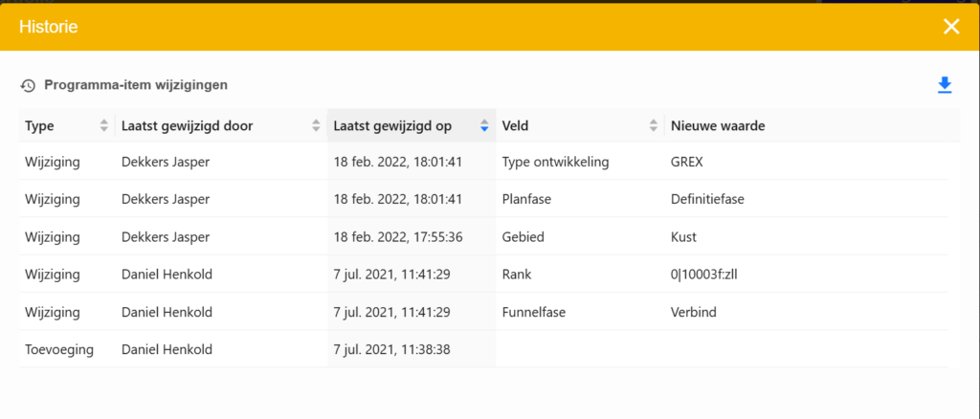Viewport: 980px width, 419px height.
Task: Sort by Laatst gewijzigd door arrows
Action: pyautogui.click(x=316, y=126)
